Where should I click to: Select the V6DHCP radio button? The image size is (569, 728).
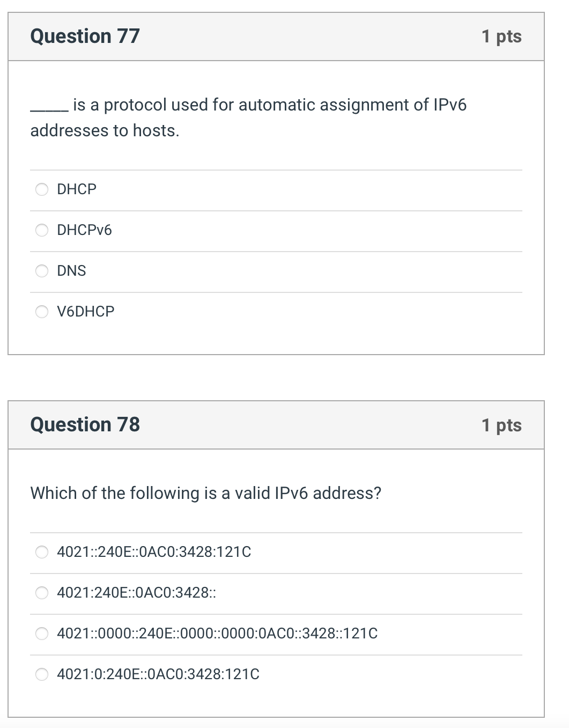pos(42,312)
